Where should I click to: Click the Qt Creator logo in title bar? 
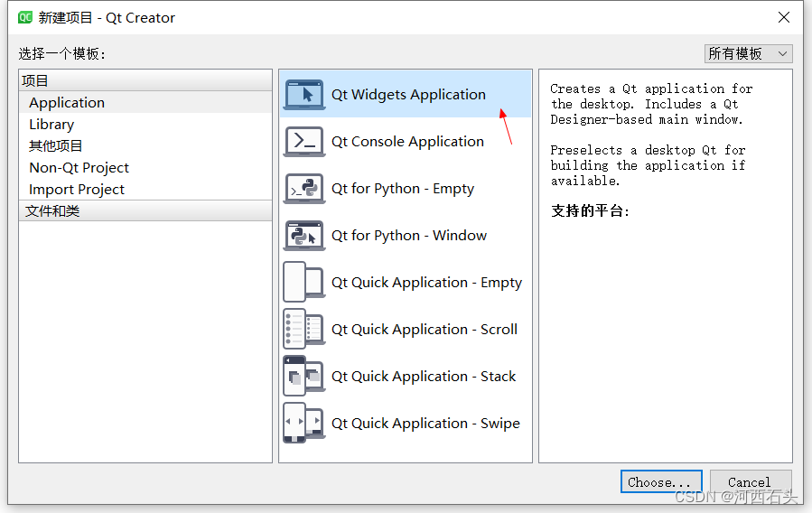coord(25,17)
